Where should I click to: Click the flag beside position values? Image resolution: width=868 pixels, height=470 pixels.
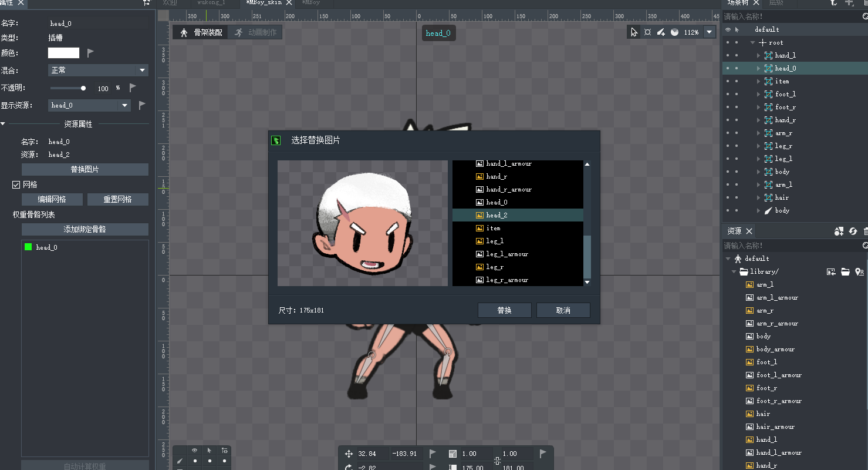[x=433, y=454]
